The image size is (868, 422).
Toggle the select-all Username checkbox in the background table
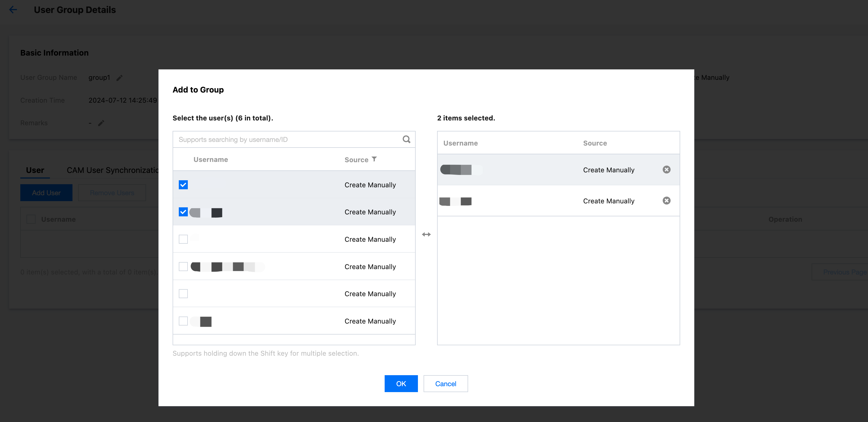pyautogui.click(x=31, y=219)
